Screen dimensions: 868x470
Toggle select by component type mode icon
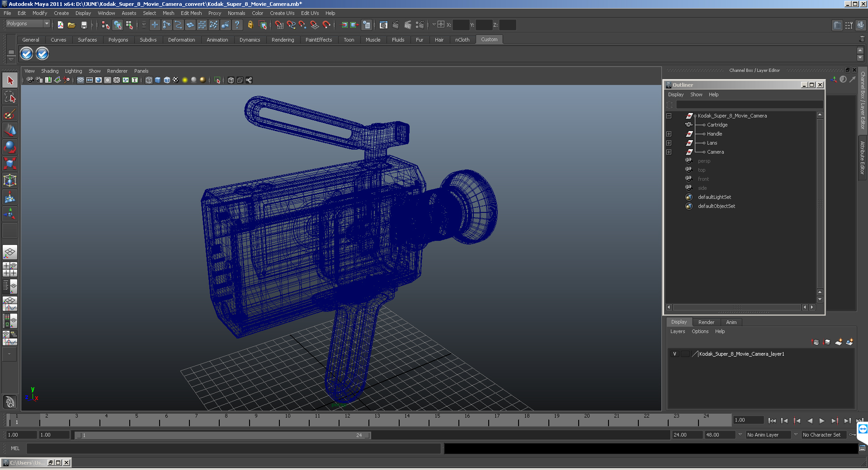point(129,25)
